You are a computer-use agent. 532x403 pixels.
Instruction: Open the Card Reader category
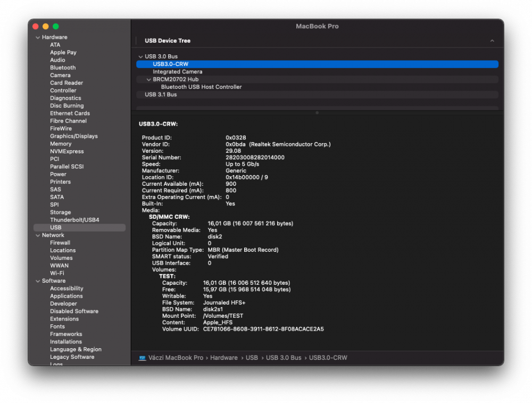[66, 83]
